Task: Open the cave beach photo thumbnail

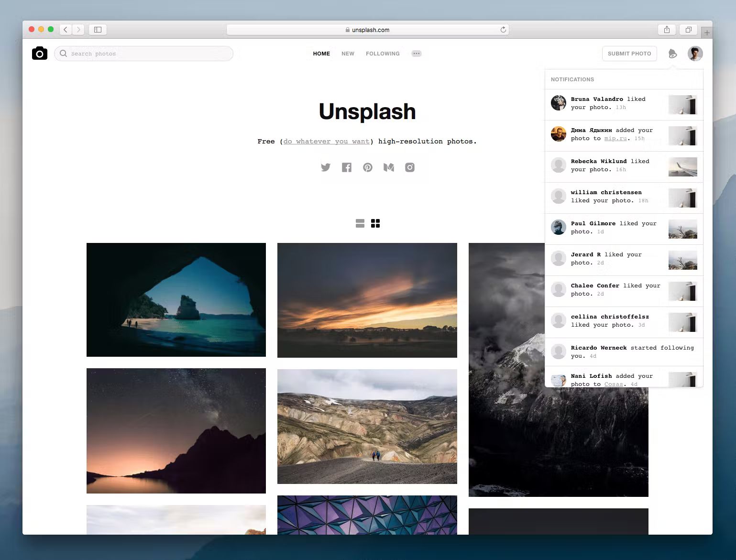Action: [176, 300]
